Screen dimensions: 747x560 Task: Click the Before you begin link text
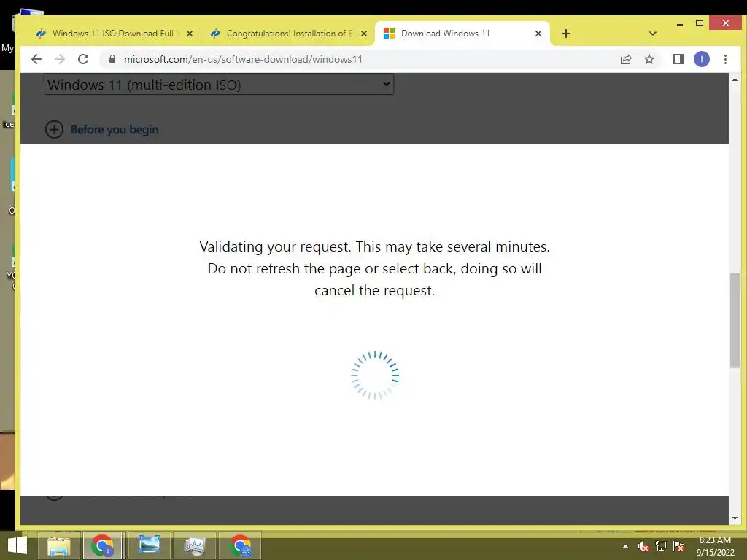click(x=115, y=130)
